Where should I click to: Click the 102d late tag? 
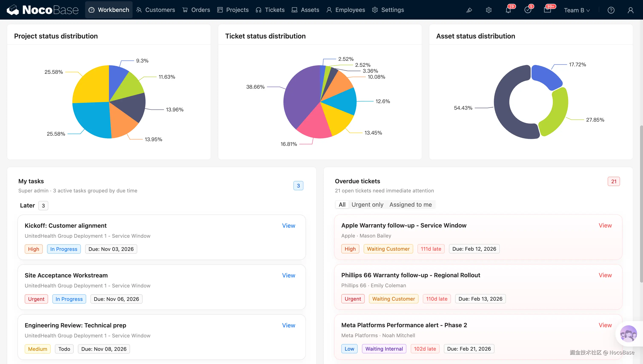[x=425, y=349]
